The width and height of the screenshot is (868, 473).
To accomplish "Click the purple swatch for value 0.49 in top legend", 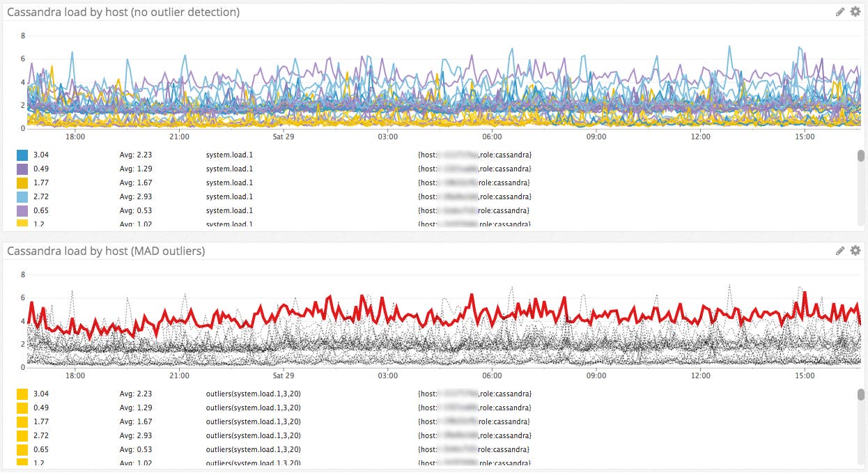I will tap(22, 169).
